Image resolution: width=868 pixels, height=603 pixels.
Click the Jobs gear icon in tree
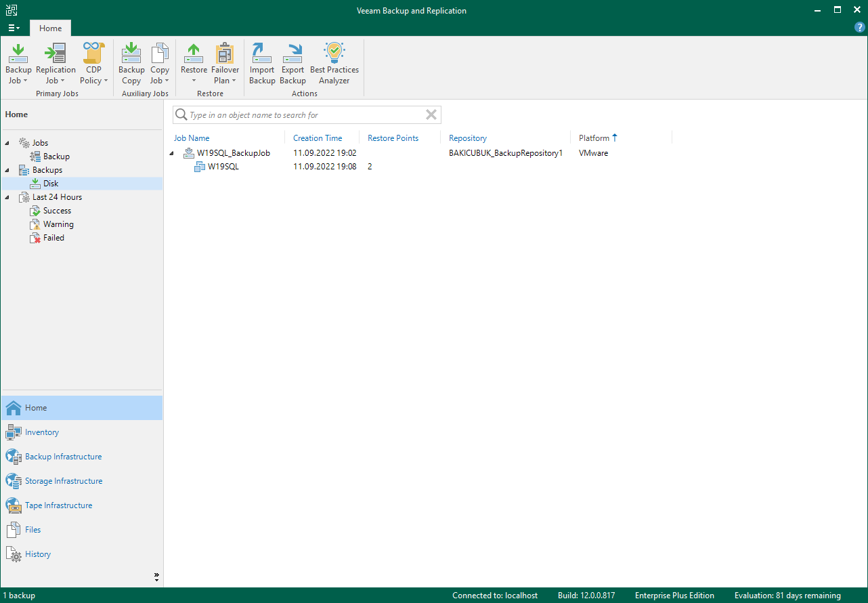pyautogui.click(x=24, y=143)
